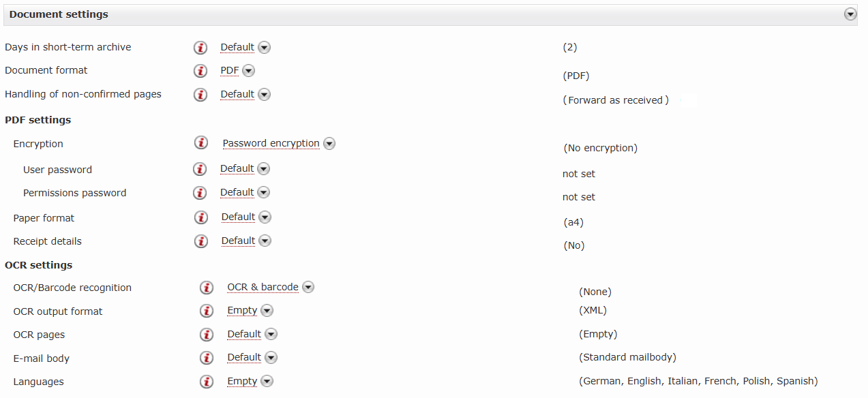Click the Encryption info icon
The image size is (868, 398).
[201, 143]
